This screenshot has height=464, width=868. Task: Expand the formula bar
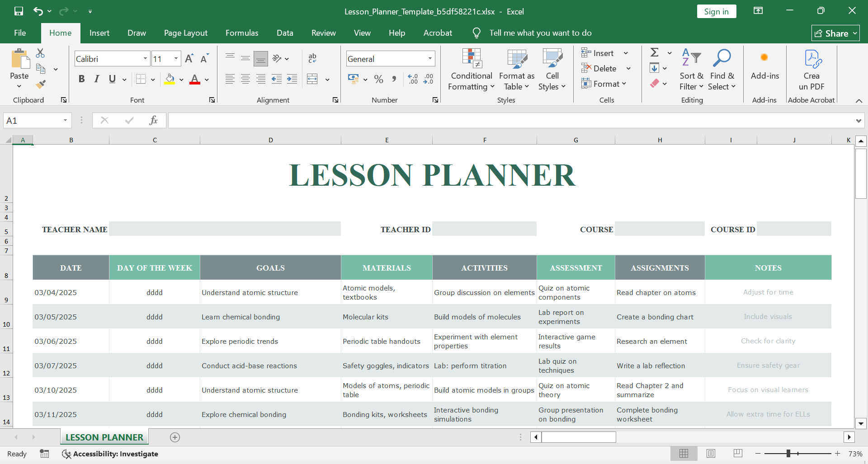858,121
